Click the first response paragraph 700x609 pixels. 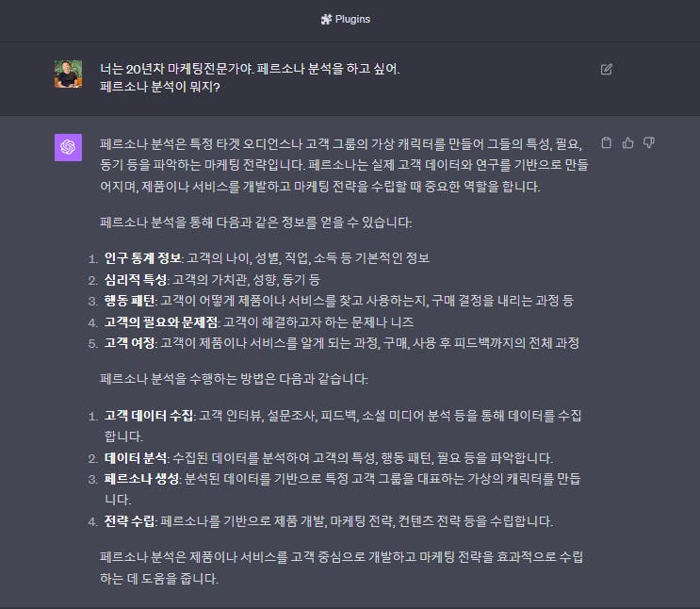344,165
